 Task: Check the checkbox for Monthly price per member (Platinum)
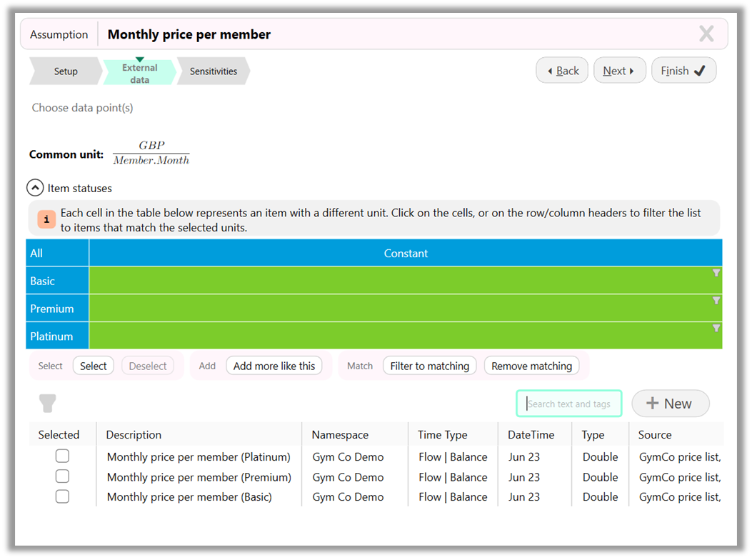click(62, 456)
